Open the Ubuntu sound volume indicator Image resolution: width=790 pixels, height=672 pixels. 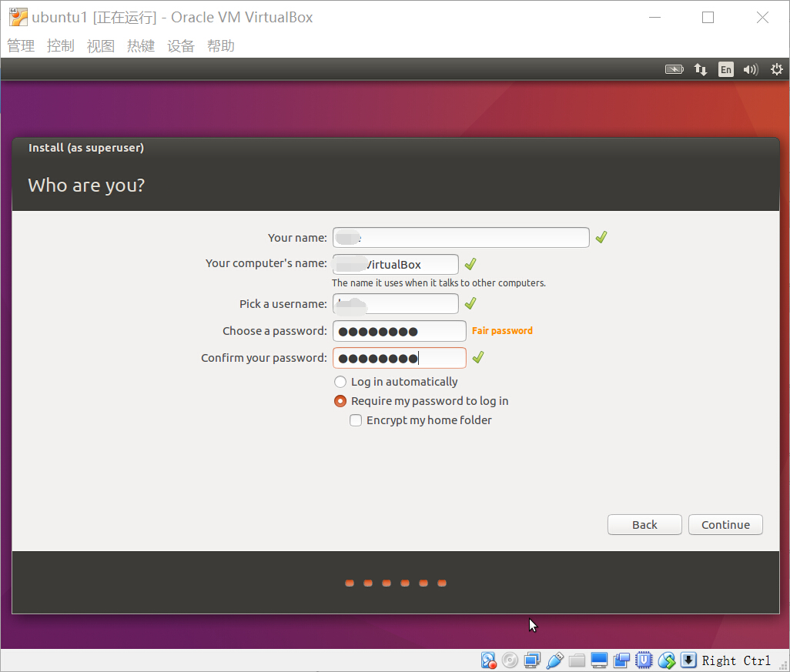coord(751,69)
